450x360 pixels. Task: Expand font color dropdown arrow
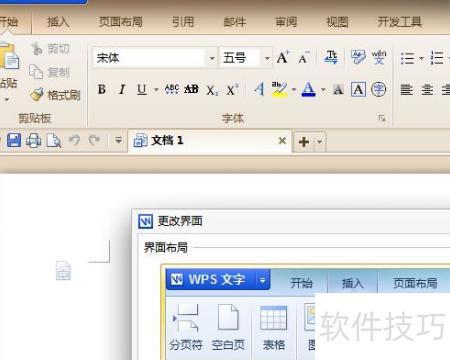[323, 90]
